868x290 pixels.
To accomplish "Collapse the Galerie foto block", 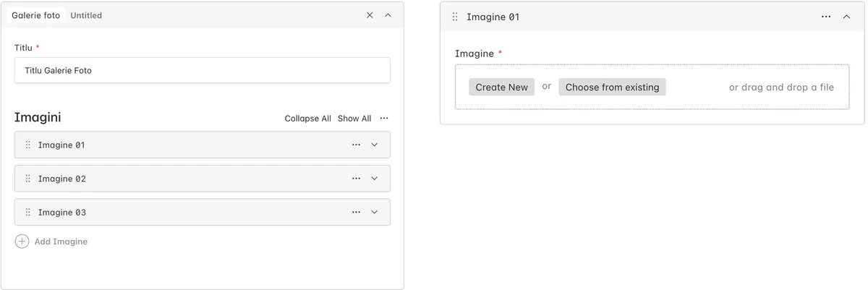I will pyautogui.click(x=388, y=15).
